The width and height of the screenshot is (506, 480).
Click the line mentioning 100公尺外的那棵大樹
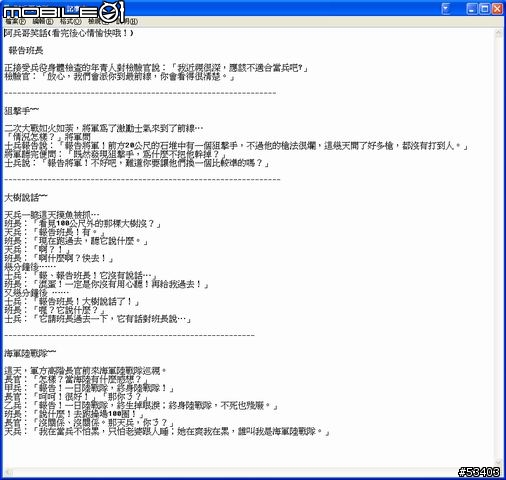[83, 224]
